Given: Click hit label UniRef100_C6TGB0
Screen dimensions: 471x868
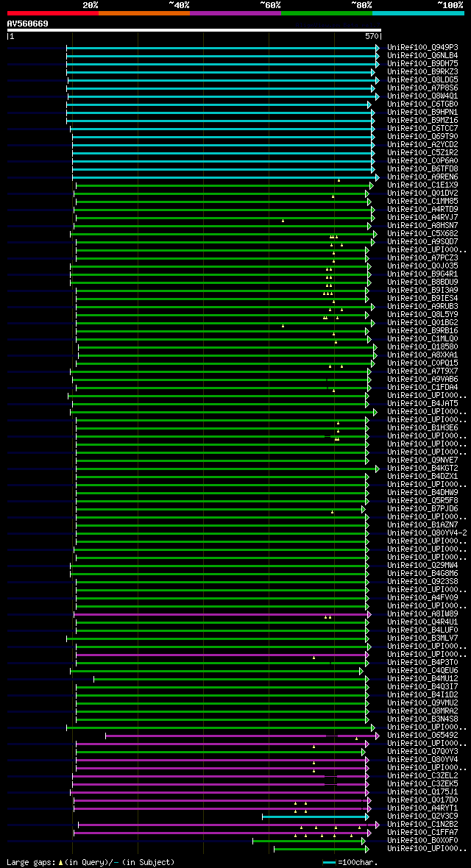Looking at the screenshot, I should [422, 104].
